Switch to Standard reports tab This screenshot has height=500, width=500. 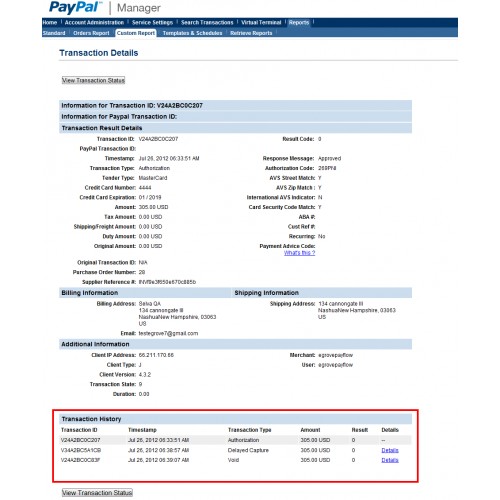pyautogui.click(x=54, y=33)
